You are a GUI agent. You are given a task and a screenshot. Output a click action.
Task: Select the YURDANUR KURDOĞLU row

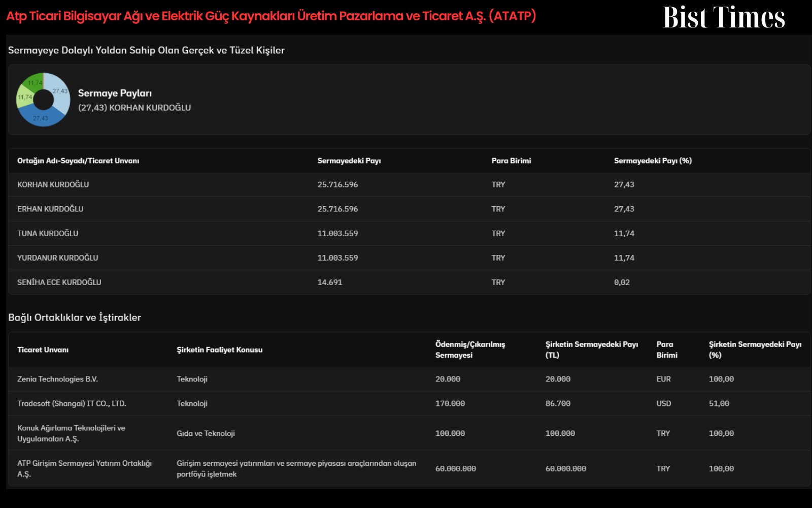(x=409, y=258)
